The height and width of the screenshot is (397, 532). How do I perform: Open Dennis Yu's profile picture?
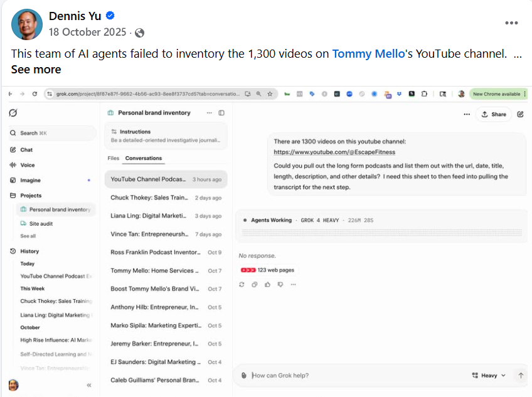pos(27,24)
